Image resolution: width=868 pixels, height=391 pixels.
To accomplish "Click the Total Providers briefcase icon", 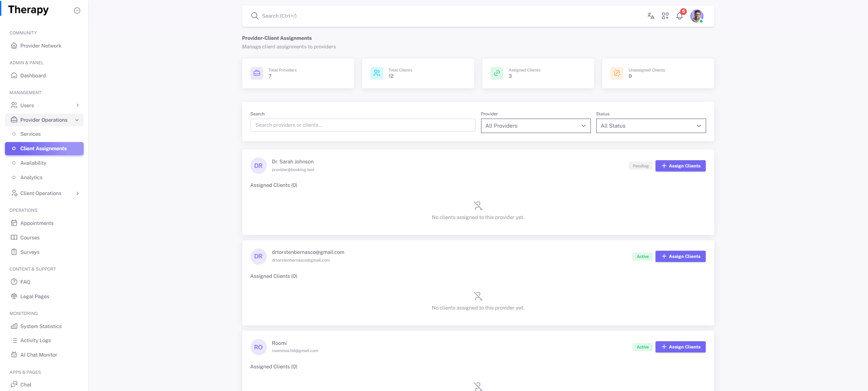I will coord(257,73).
